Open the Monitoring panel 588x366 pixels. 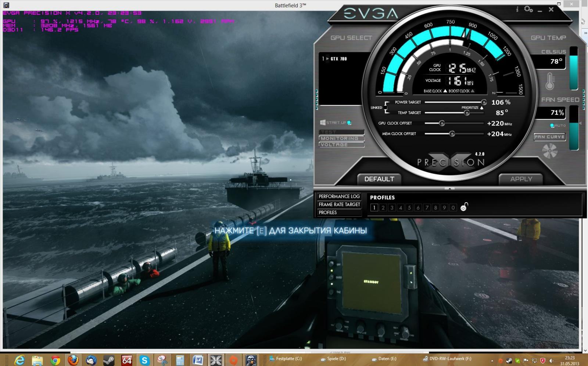point(341,138)
